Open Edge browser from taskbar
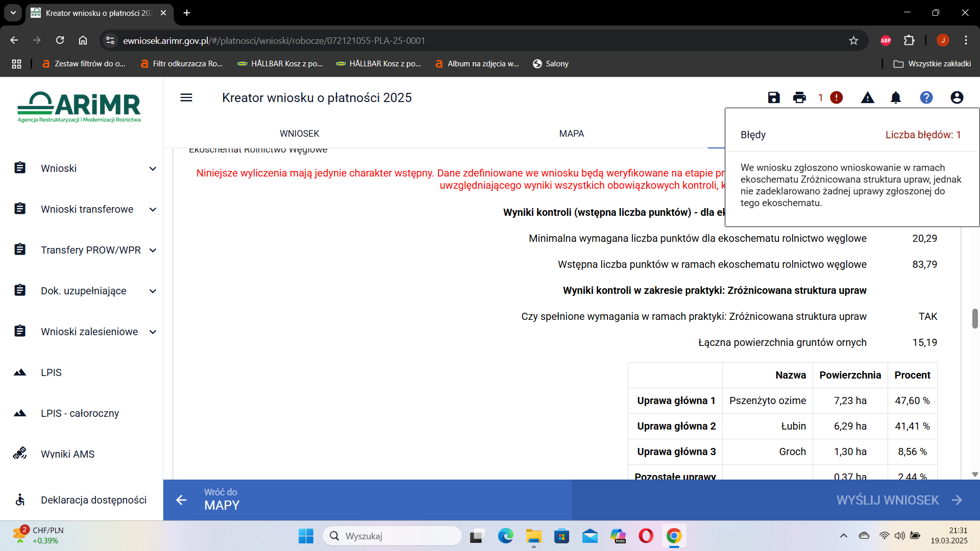The height and width of the screenshot is (551, 980). (x=505, y=536)
